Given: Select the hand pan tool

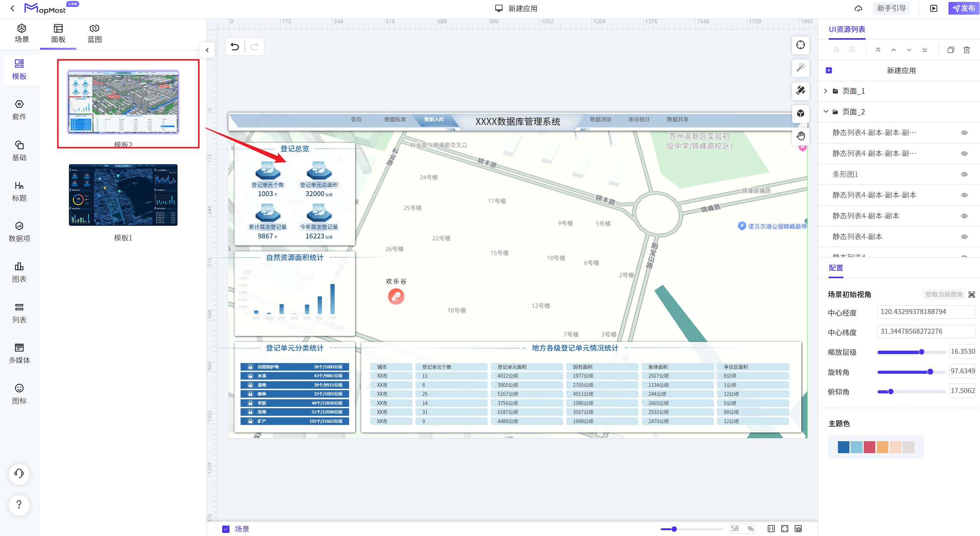Looking at the screenshot, I should 801,136.
